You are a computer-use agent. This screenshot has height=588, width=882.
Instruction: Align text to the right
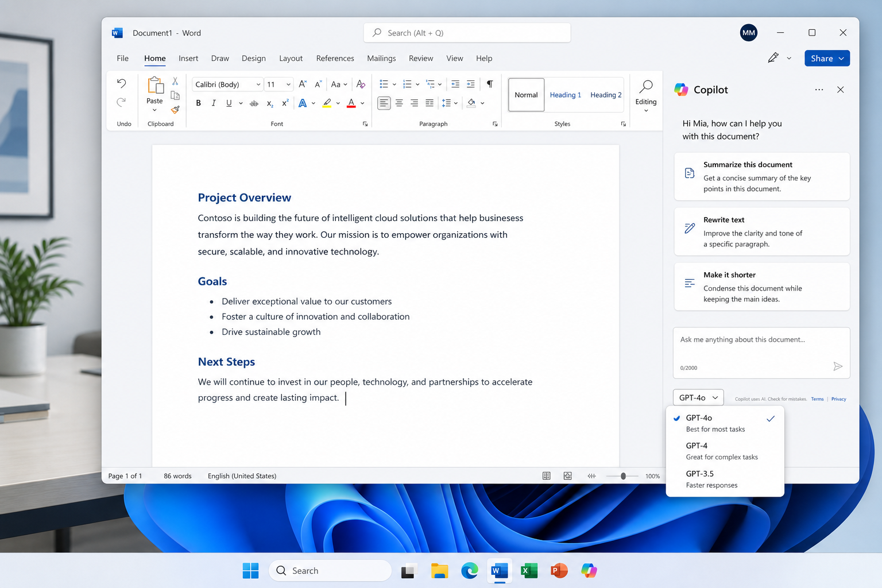tap(415, 103)
